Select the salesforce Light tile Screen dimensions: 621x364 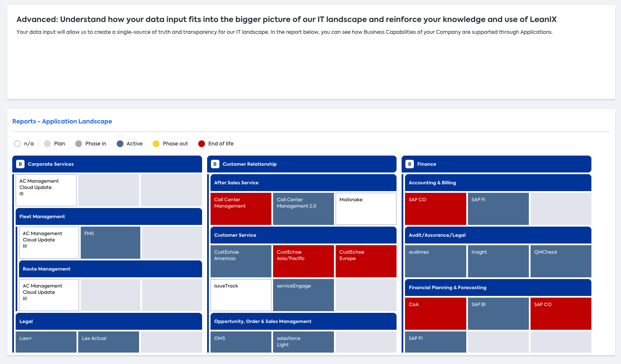(x=304, y=342)
